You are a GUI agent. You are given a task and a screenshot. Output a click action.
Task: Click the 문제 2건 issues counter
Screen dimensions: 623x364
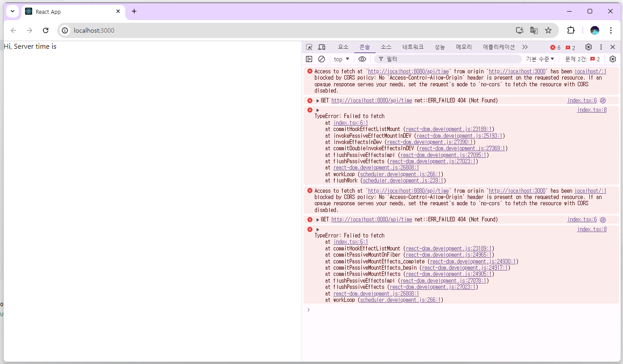[x=582, y=59]
